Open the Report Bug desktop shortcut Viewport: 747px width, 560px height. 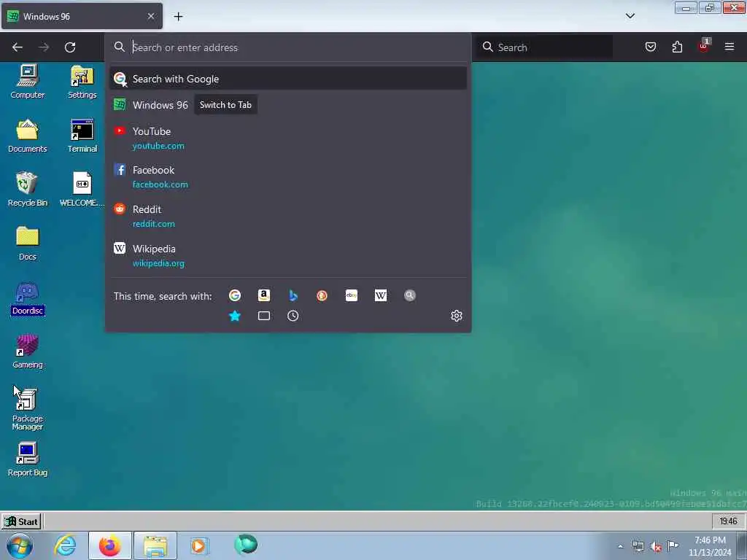pos(28,459)
